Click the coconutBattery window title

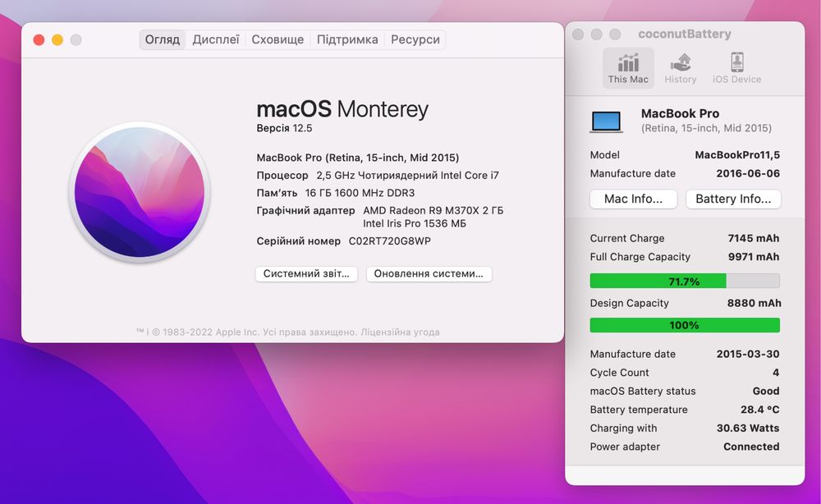tap(685, 34)
